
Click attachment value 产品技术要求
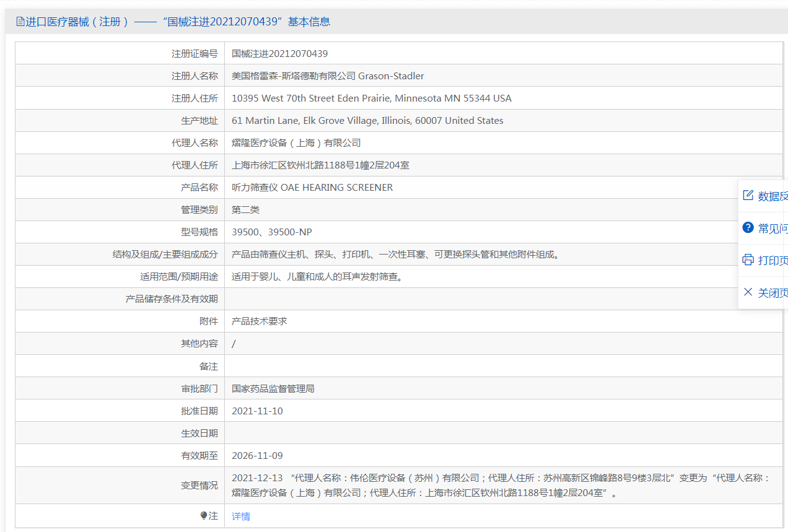click(x=260, y=321)
